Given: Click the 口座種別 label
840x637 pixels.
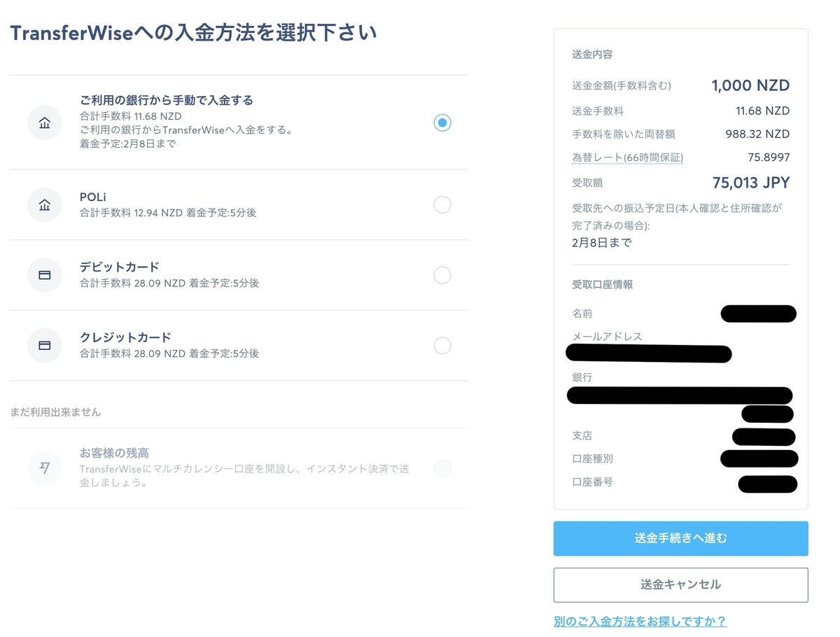Looking at the screenshot, I should coord(592,459).
